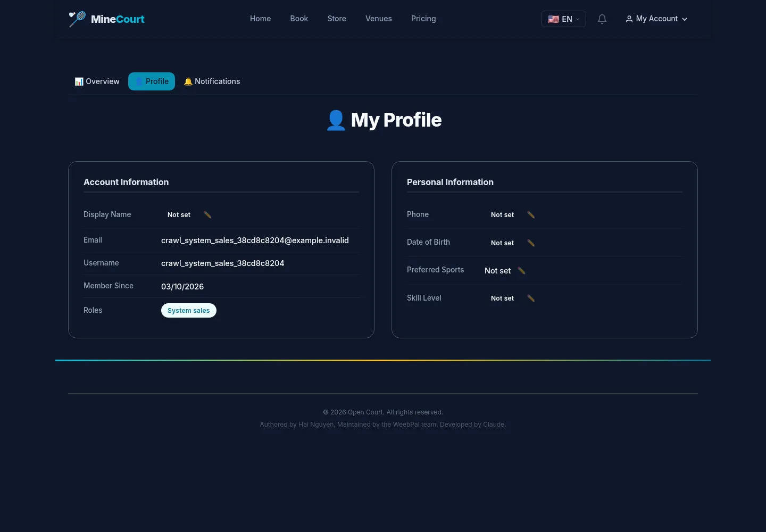Viewport: 766px width, 532px height.
Task: Click the Personal Information heading
Action: (x=450, y=182)
